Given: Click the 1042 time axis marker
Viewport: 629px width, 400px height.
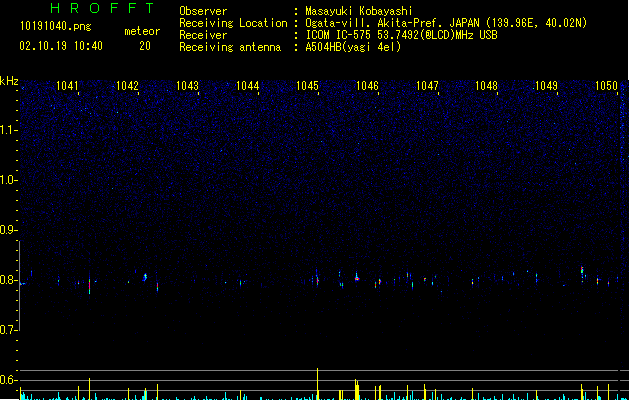Looking at the screenshot, I should (x=127, y=86).
